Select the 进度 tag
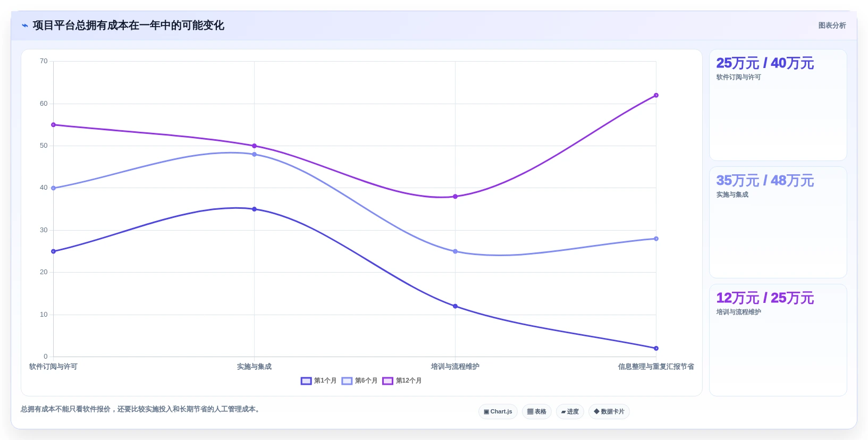 click(570, 412)
